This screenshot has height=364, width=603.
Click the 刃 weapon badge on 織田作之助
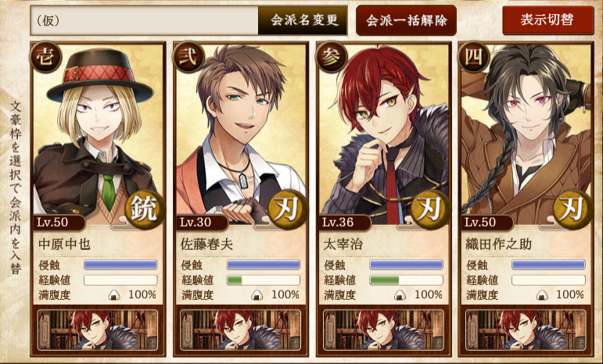coord(571,209)
